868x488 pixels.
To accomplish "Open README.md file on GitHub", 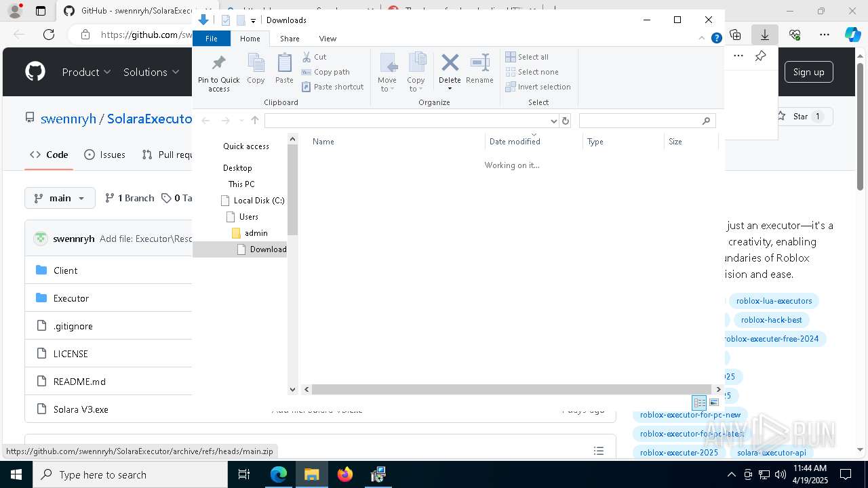I will coord(79,382).
